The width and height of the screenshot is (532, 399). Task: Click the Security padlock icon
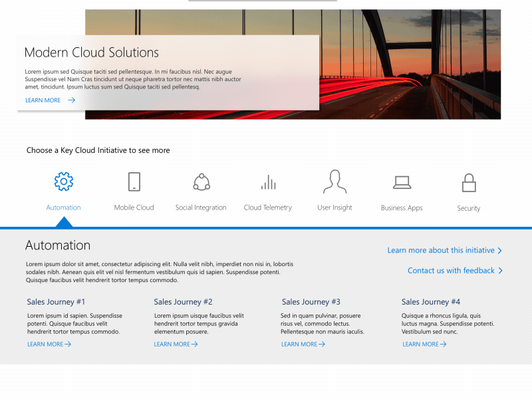pyautogui.click(x=469, y=182)
